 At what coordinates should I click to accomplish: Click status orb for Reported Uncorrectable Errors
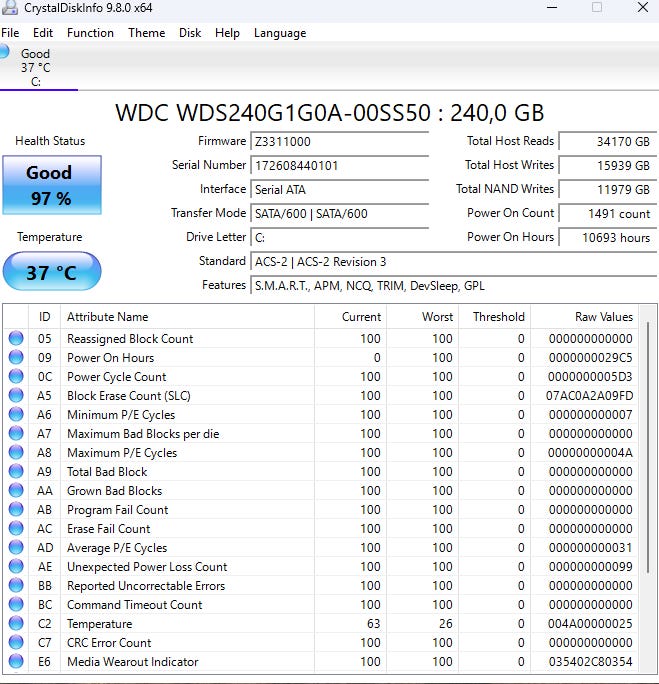(16, 585)
